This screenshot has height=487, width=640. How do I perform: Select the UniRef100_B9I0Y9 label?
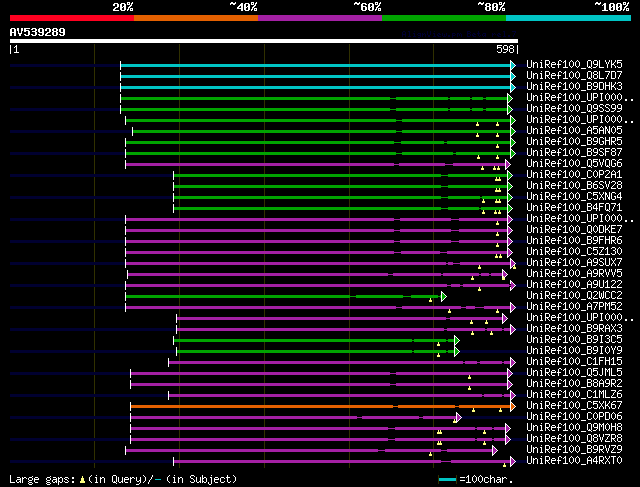[574, 351]
